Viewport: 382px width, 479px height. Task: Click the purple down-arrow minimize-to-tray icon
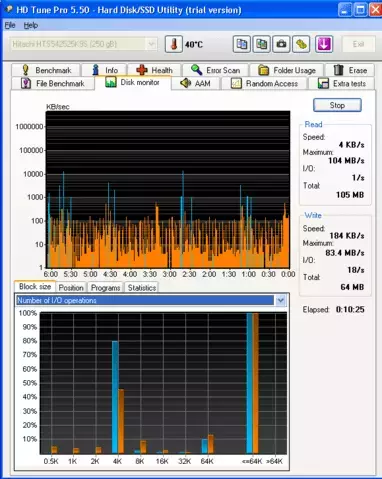(324, 44)
